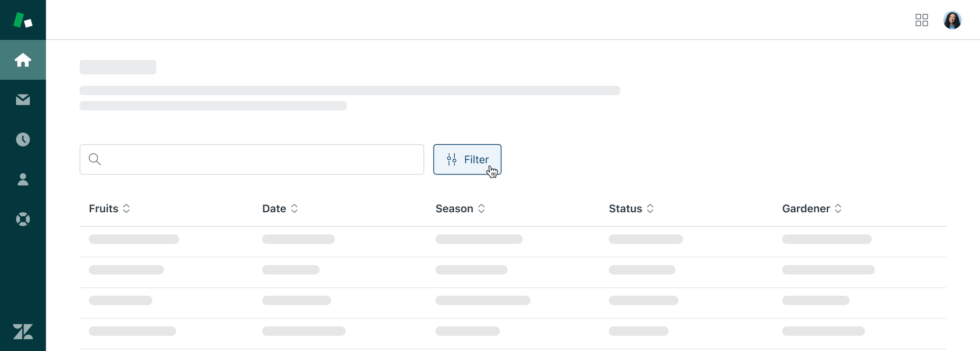Open the Filter panel

coord(467,159)
